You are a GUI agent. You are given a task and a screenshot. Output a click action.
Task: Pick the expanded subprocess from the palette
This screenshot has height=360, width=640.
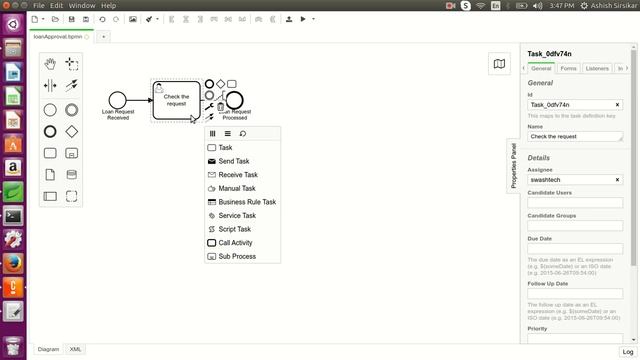pyautogui.click(x=71, y=153)
